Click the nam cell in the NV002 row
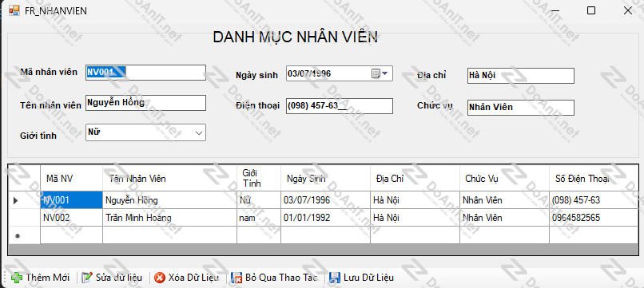Viewport: 644px width, 288px height. coord(259,218)
